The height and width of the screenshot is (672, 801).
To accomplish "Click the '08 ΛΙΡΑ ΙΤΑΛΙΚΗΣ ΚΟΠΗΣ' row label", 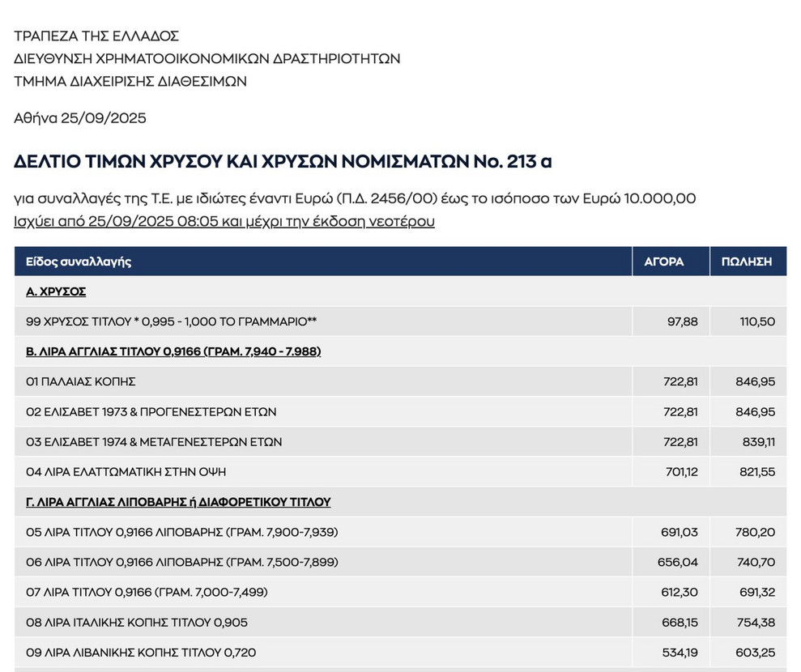I will click(x=137, y=623).
